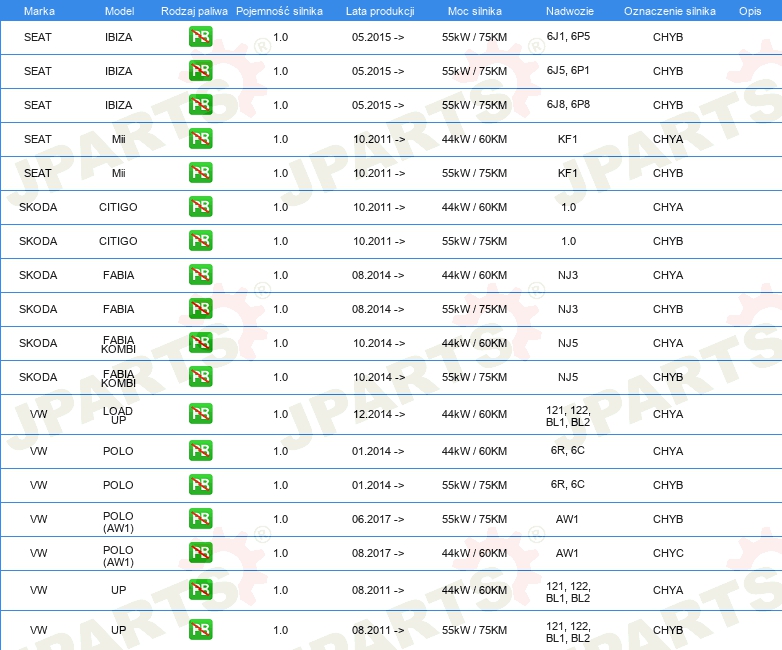Click petrol fuel icon in IBIZA 6J5, 6P1 row
This screenshot has width=782, height=650.
[200, 71]
